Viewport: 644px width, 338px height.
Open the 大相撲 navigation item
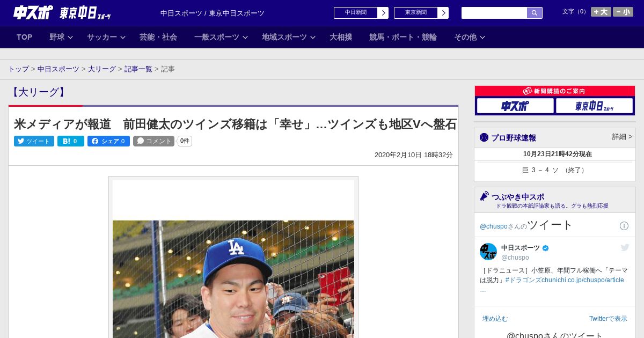click(341, 37)
